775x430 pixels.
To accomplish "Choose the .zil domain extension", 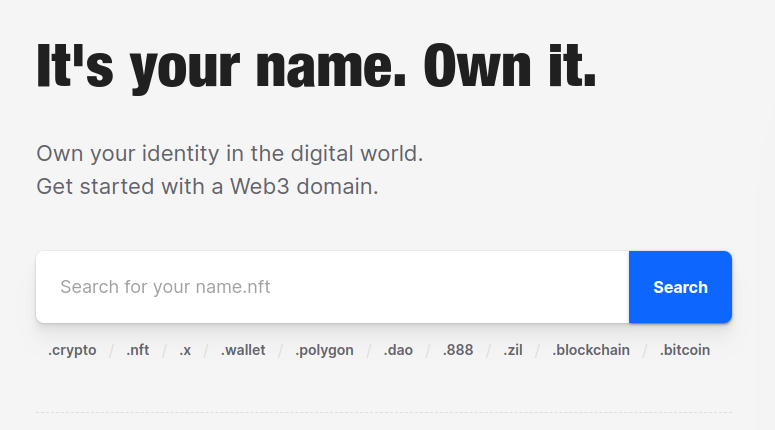I will click(x=513, y=350).
